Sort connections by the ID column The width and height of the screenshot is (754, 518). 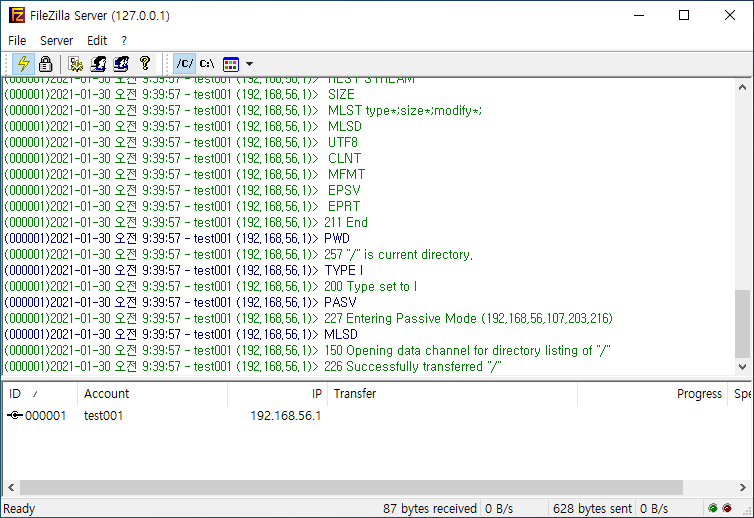click(x=39, y=393)
